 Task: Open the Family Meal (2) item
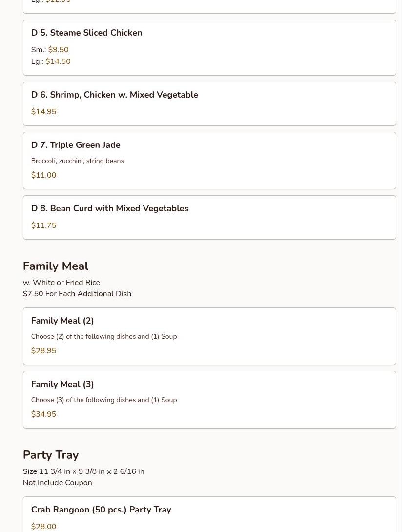[62, 321]
